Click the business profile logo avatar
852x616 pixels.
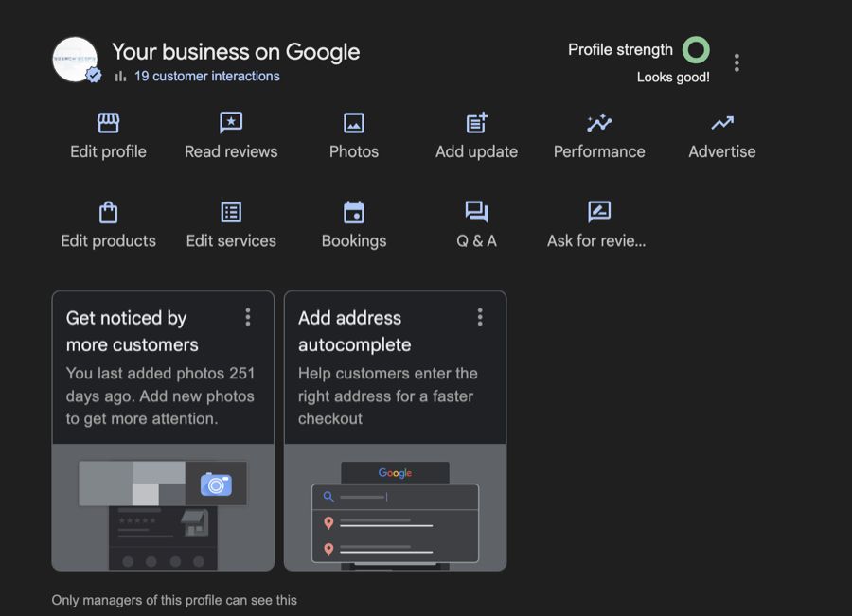pos(75,60)
